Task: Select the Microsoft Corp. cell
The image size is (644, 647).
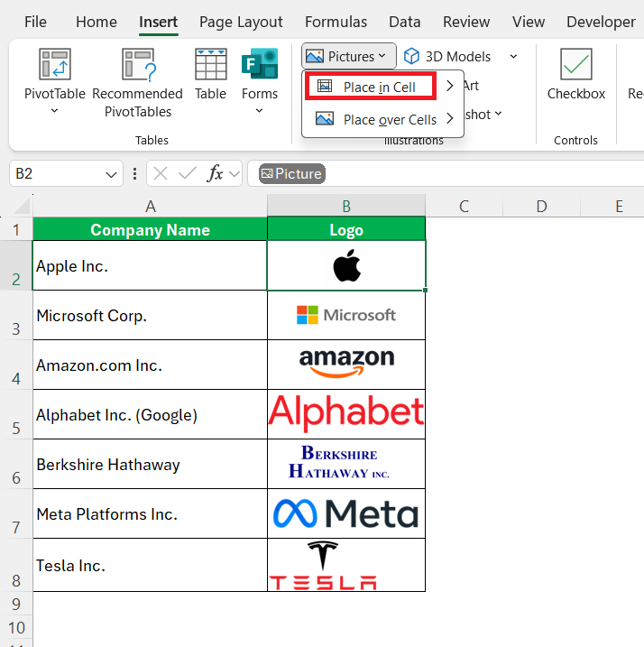Action: pyautogui.click(x=150, y=315)
